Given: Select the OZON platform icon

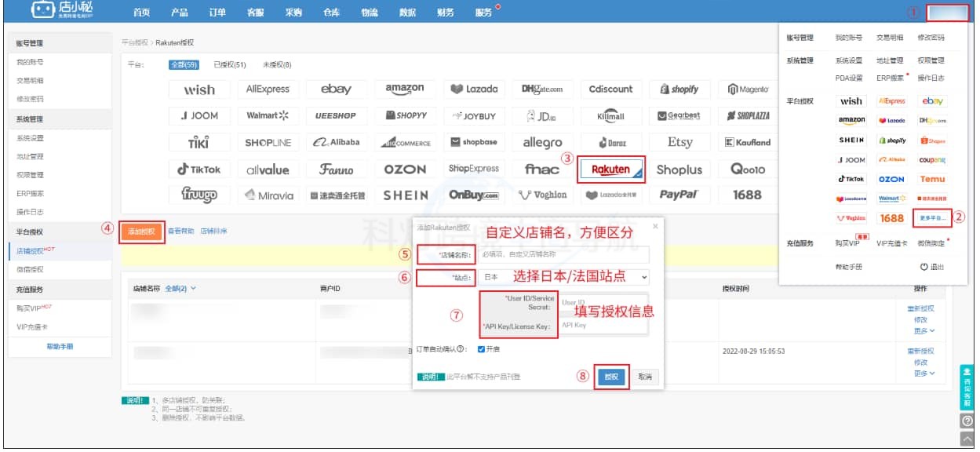Looking at the screenshot, I should pyautogui.click(x=405, y=169).
